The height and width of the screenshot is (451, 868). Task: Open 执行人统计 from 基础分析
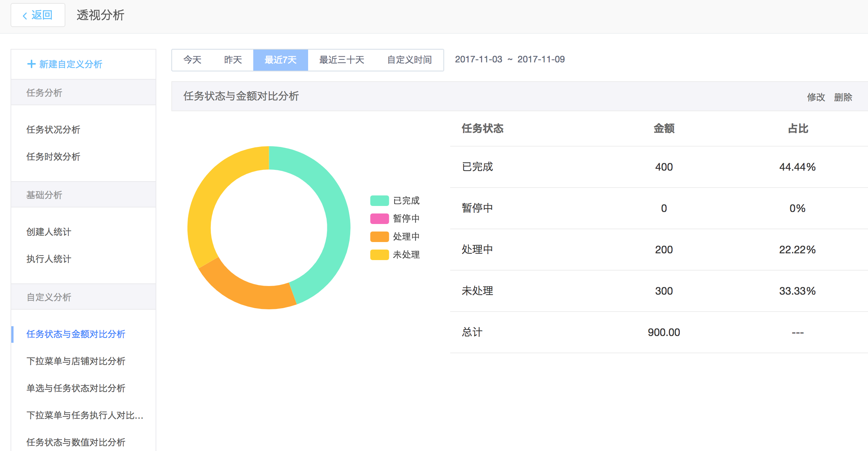pyautogui.click(x=49, y=259)
